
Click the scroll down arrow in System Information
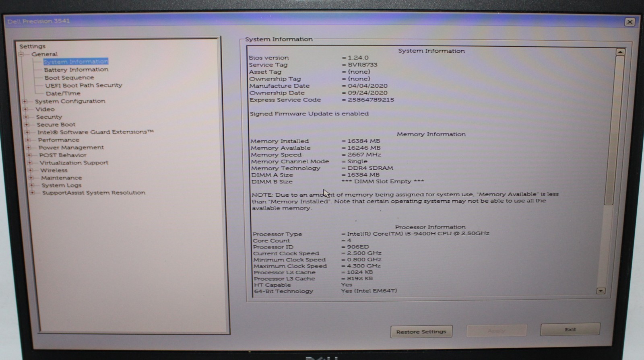[x=601, y=291]
